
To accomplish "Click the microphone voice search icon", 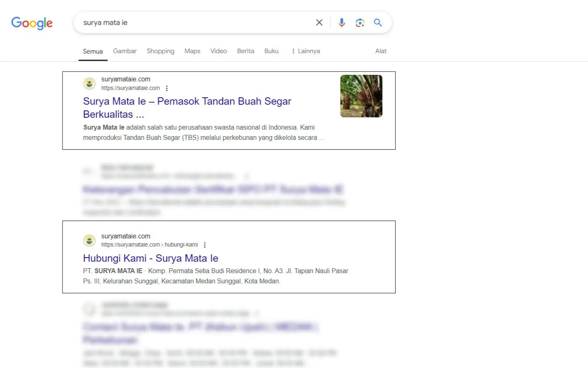I will (x=341, y=22).
